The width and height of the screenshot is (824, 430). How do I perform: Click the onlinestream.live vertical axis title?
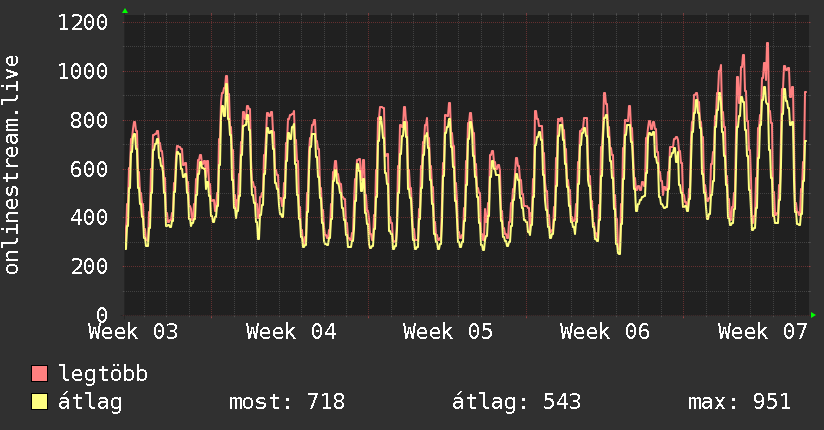(11, 165)
